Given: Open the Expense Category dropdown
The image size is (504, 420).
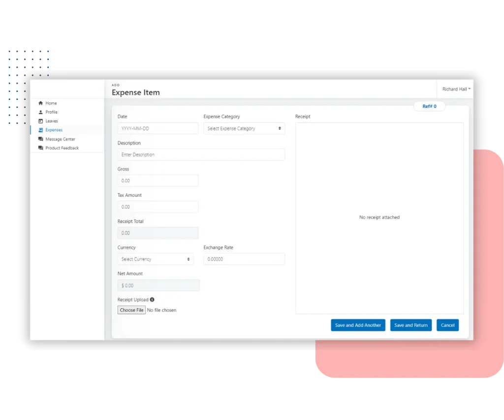Looking at the screenshot, I should (244, 129).
